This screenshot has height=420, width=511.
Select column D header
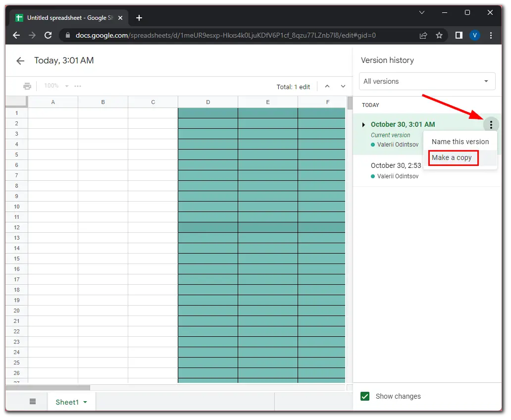point(208,102)
